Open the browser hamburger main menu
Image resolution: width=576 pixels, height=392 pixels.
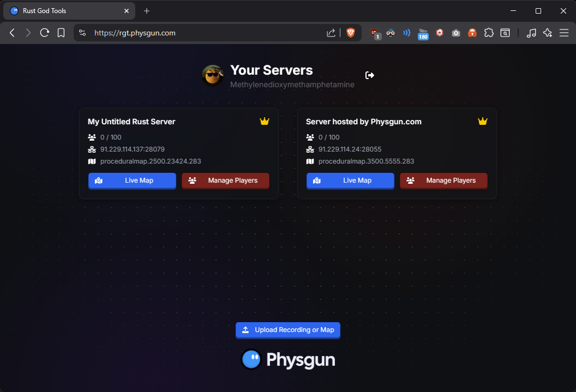click(x=564, y=33)
